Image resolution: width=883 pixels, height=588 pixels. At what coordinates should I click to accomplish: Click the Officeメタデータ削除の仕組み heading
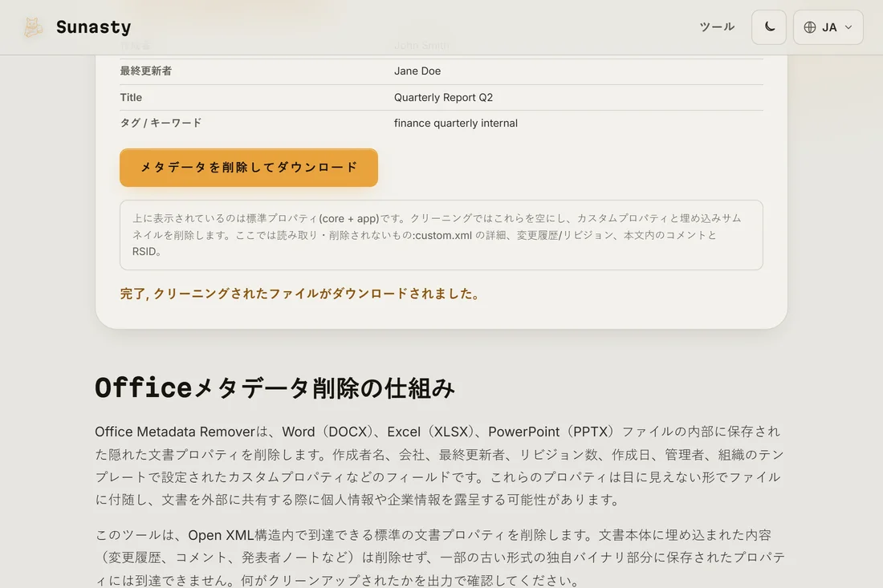[x=275, y=387]
